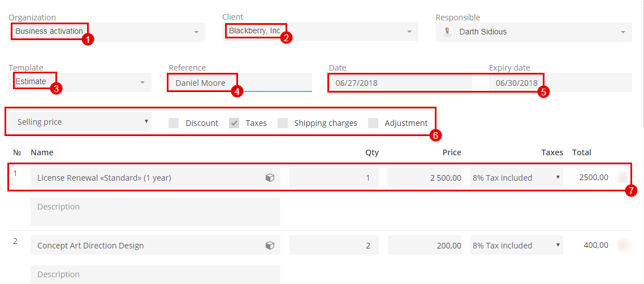The width and height of the screenshot is (644, 284).
Task: Open the Responsible person dropdown
Action: [x=534, y=32]
